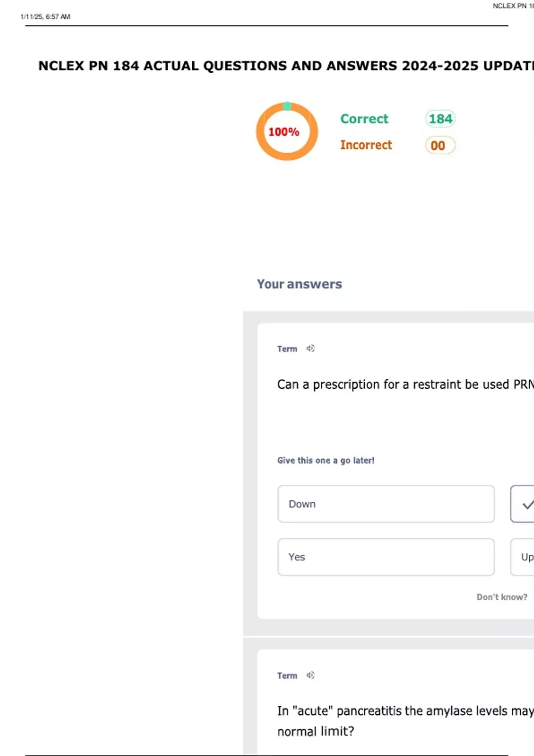Click the 'Correct' label
Viewport: 534px width, 756px height.
tap(364, 119)
